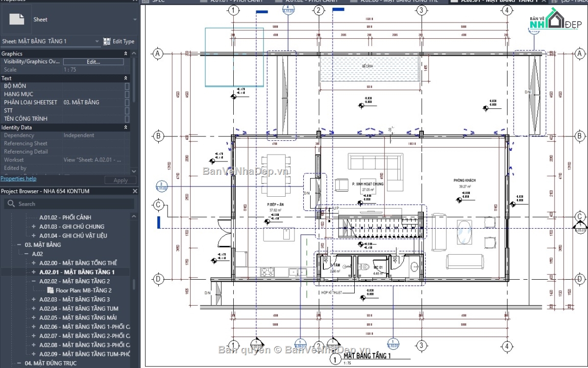
Task: Select A.02.07 - MẶT BẰNG TẦNG 2-PHỐI sheet
Action: tap(85, 336)
